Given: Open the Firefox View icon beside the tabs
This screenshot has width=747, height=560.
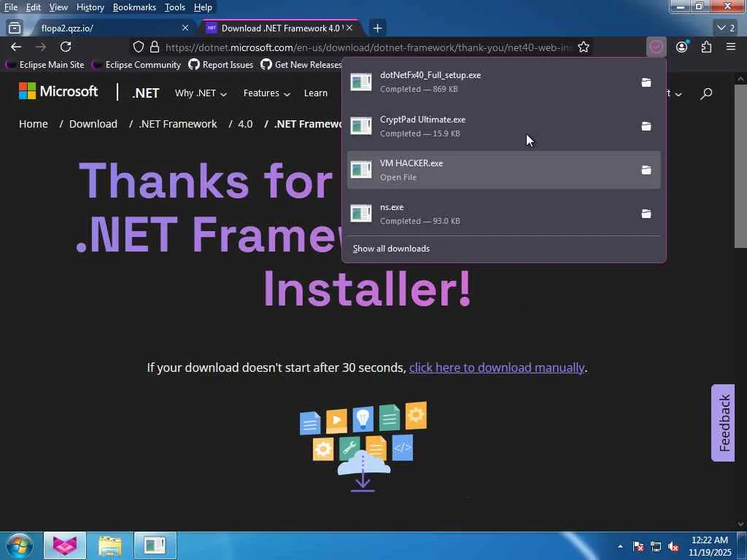Looking at the screenshot, I should [15, 28].
